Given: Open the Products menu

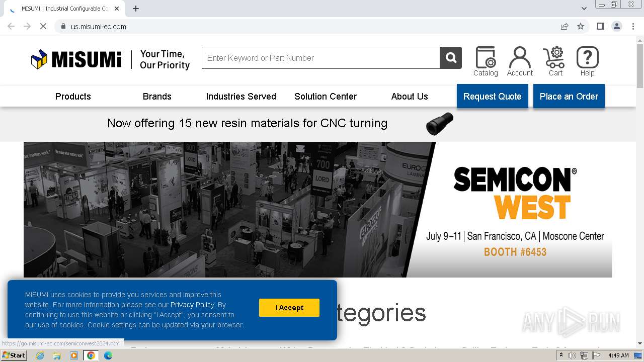Looking at the screenshot, I should [x=73, y=97].
